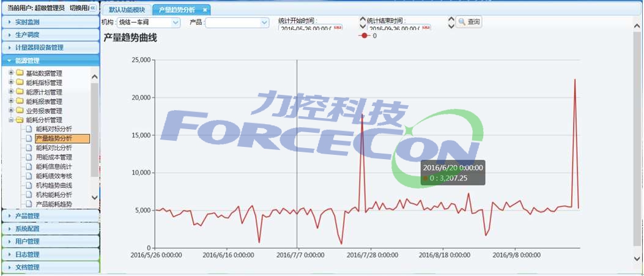This screenshot has height=276, width=644.
Task: Expand the 业务报表管理 tree folder
Action: click(x=11, y=111)
